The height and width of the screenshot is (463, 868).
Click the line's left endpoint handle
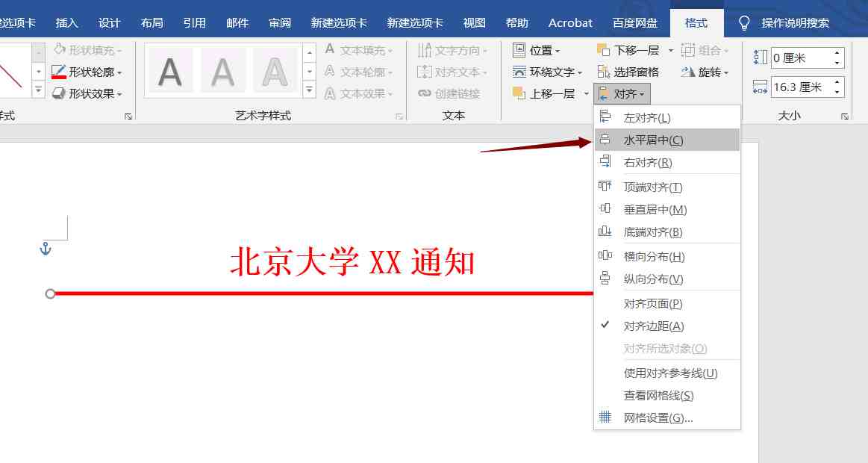tap(50, 293)
